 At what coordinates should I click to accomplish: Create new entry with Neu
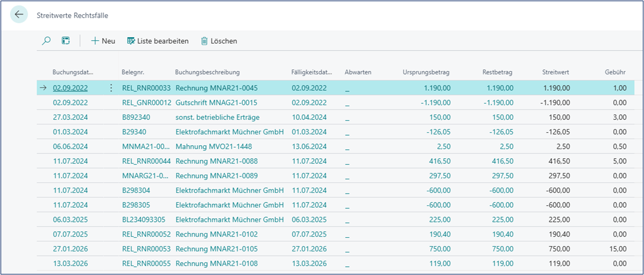[x=103, y=41]
